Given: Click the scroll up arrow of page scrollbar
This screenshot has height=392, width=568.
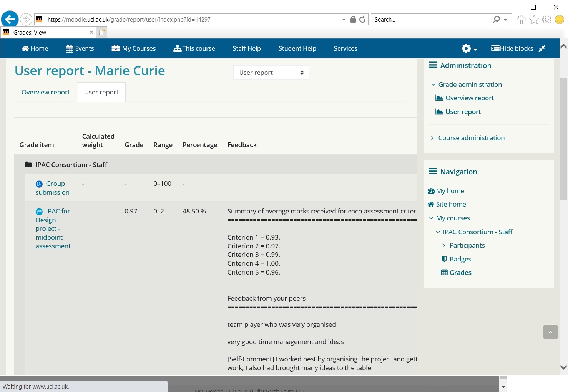Looking at the screenshot, I should (x=563, y=46).
